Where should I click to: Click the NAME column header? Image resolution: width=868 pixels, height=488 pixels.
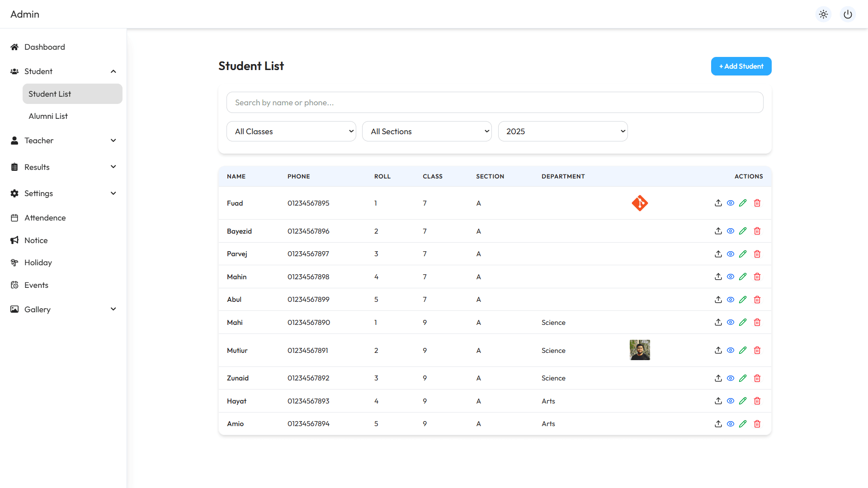(x=236, y=176)
